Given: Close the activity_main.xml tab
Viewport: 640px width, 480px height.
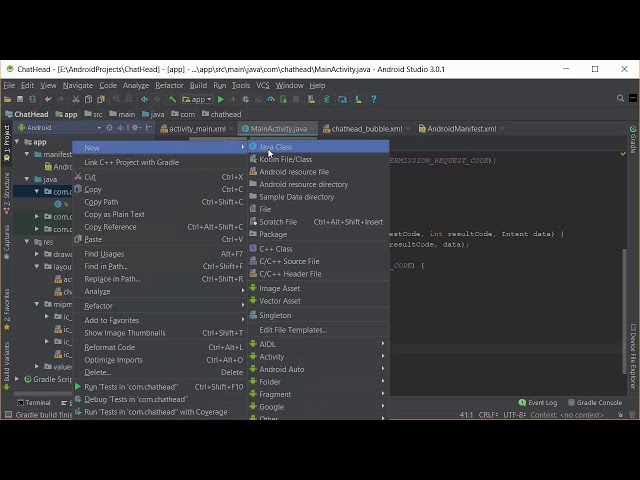Looking at the screenshot, I should pos(231,129).
